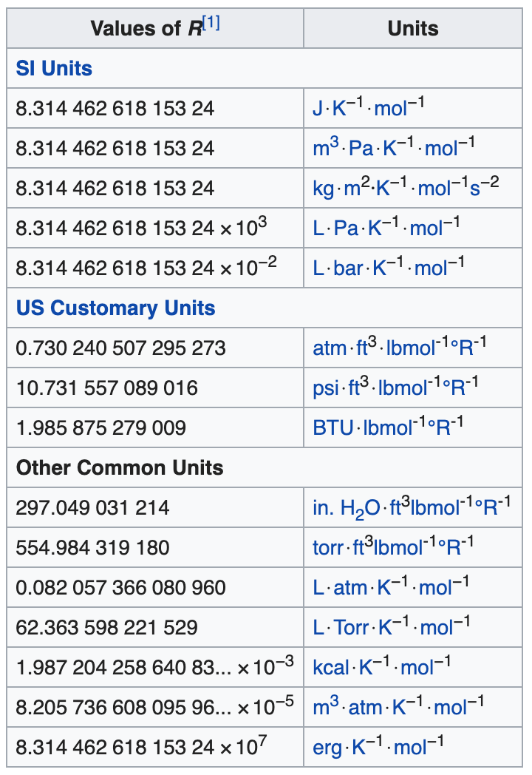This screenshot has height=775, width=532.
Task: Open the kcal·K⁻¹·mol⁻¹ unit link
Action: coord(382,668)
